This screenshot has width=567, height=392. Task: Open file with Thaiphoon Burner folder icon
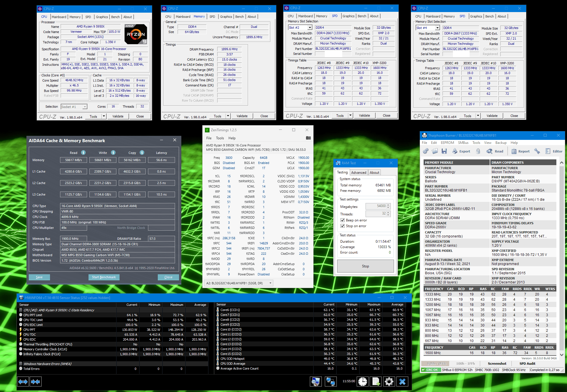tap(435, 151)
